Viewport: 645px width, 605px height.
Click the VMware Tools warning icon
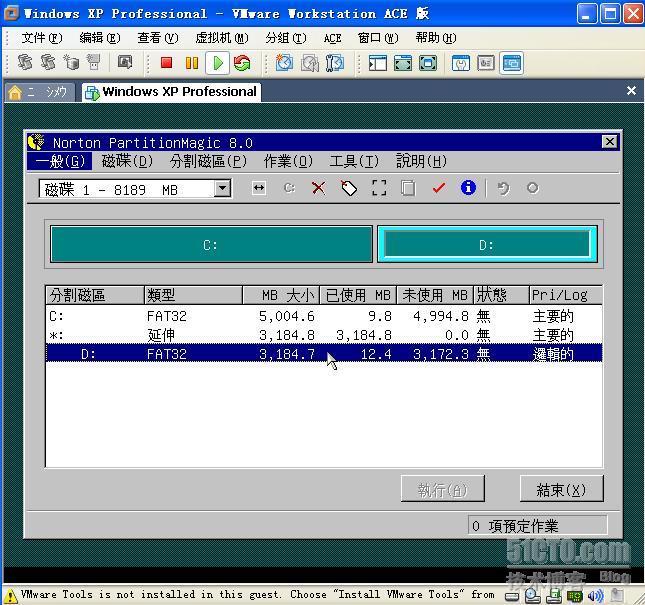(x=10, y=595)
